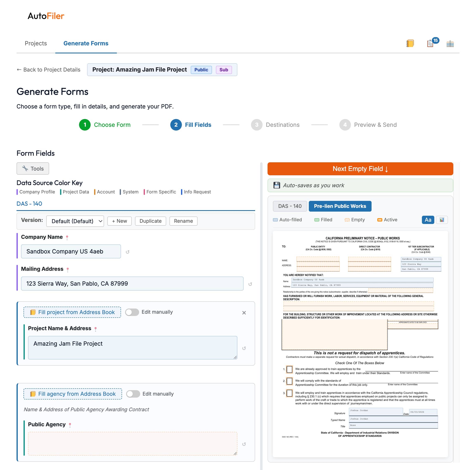Click the Date field in PDF preview
Screen dimensions: 476x470
click(423, 412)
